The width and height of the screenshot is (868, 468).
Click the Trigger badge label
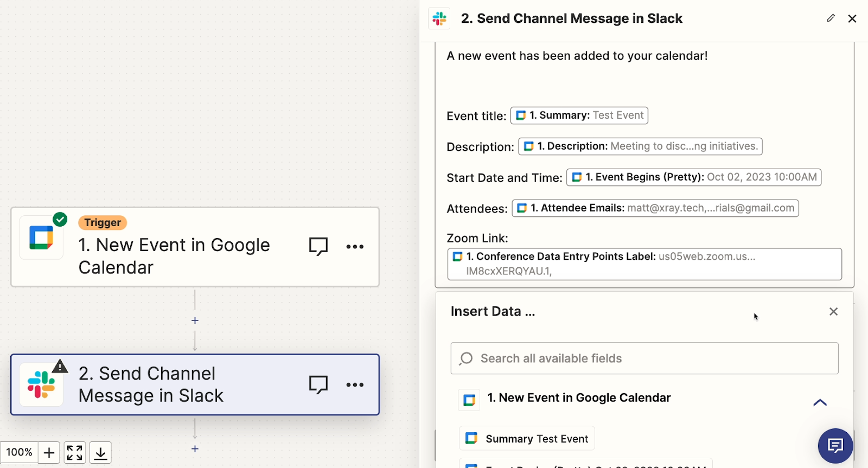coord(103,222)
